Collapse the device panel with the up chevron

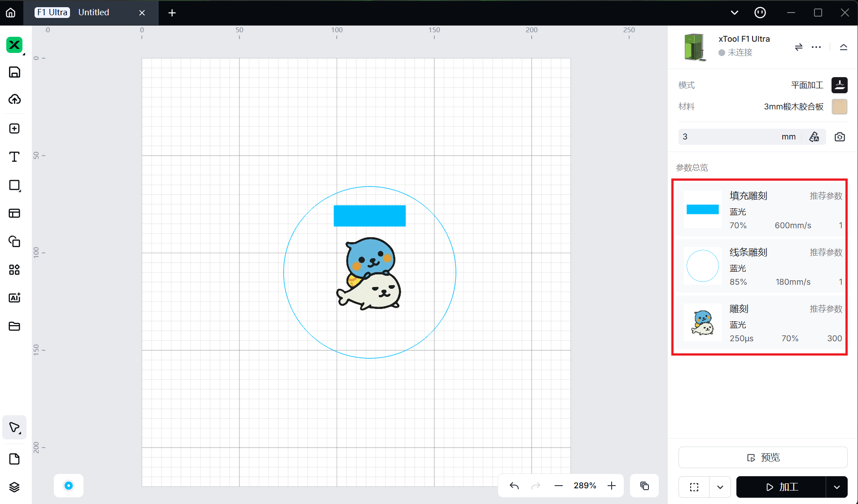[844, 47]
